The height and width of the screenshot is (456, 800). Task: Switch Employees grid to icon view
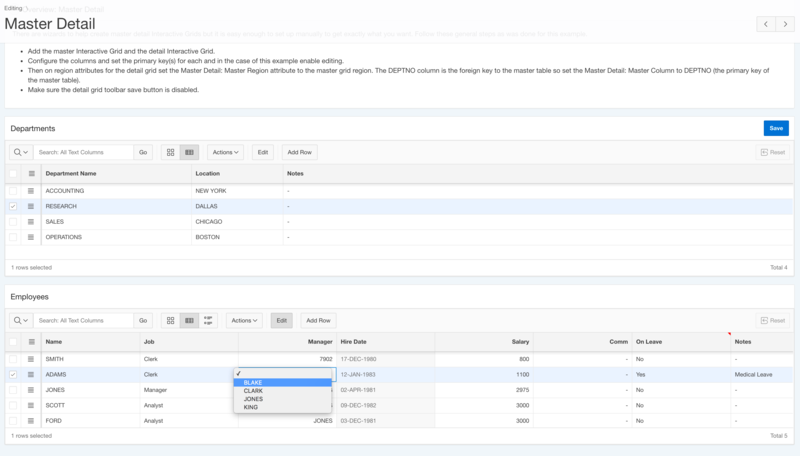click(171, 320)
